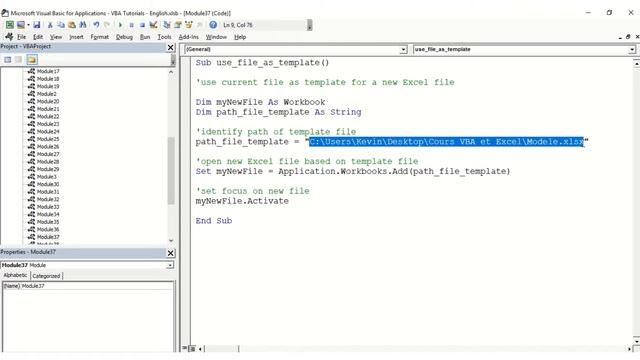Click the 'myNewFile.Activate' code line

[242, 201]
